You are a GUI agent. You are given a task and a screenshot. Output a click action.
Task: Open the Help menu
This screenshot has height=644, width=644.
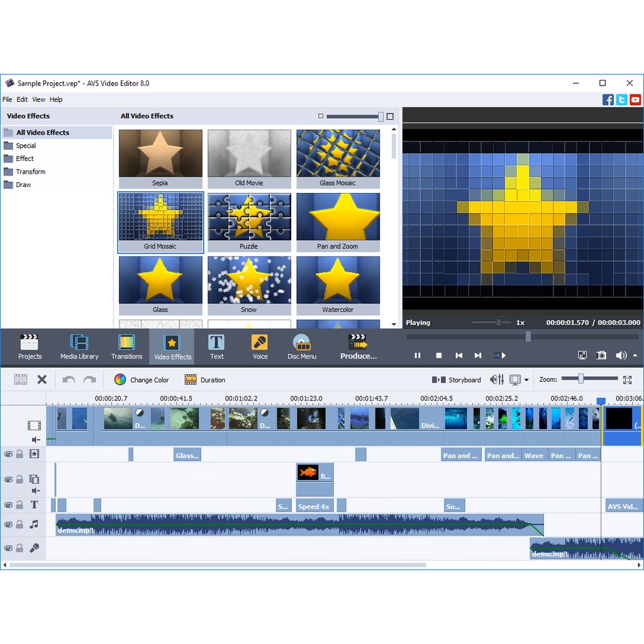56,99
